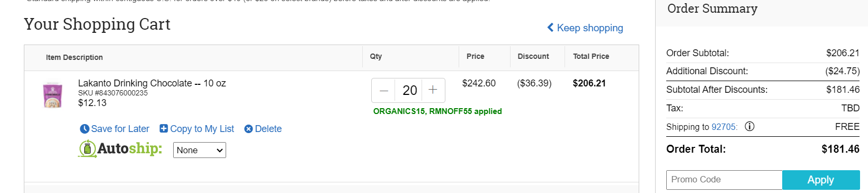The image size is (868, 193).
Task: Click the Apply promo code button
Action: [821, 180]
